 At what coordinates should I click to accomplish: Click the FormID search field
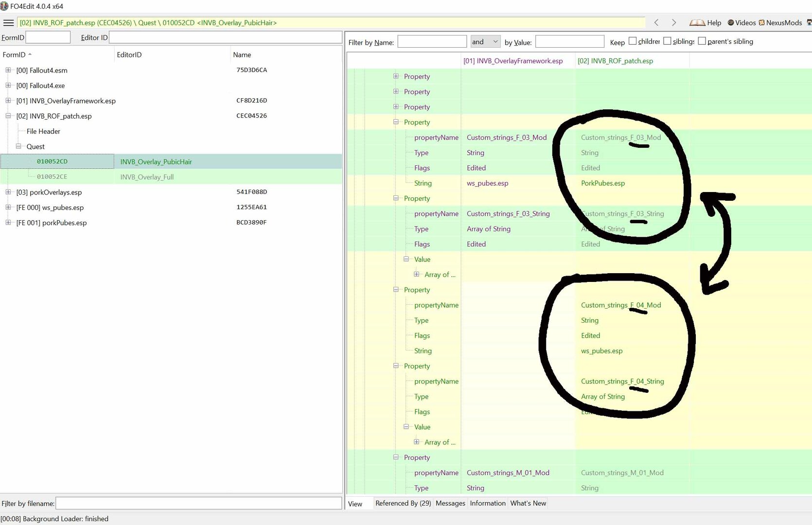[48, 37]
